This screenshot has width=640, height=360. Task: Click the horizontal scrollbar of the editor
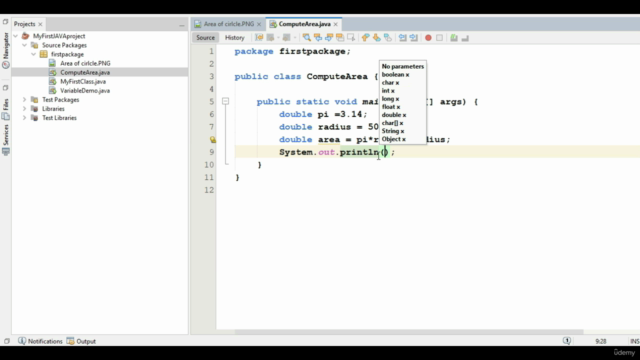tap(408, 332)
